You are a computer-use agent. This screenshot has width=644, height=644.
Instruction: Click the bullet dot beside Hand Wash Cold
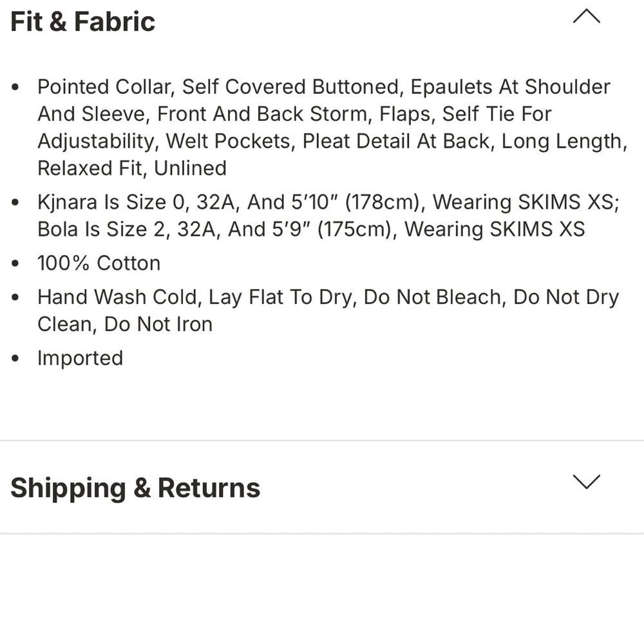15,297
